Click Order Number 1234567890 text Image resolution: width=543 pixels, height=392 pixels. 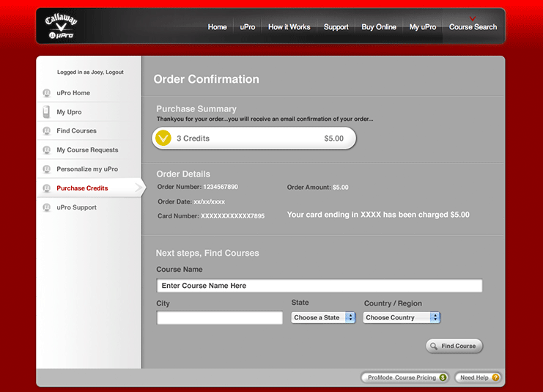pyautogui.click(x=197, y=187)
